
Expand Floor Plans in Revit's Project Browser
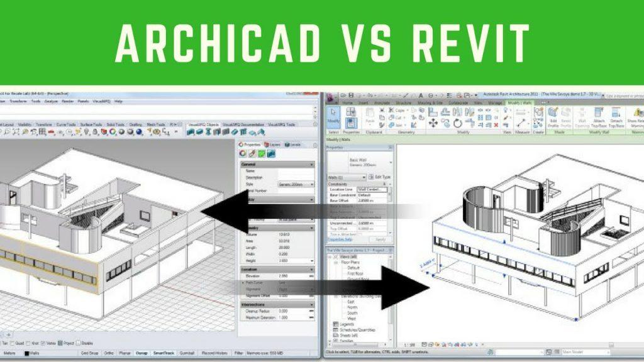(x=335, y=262)
